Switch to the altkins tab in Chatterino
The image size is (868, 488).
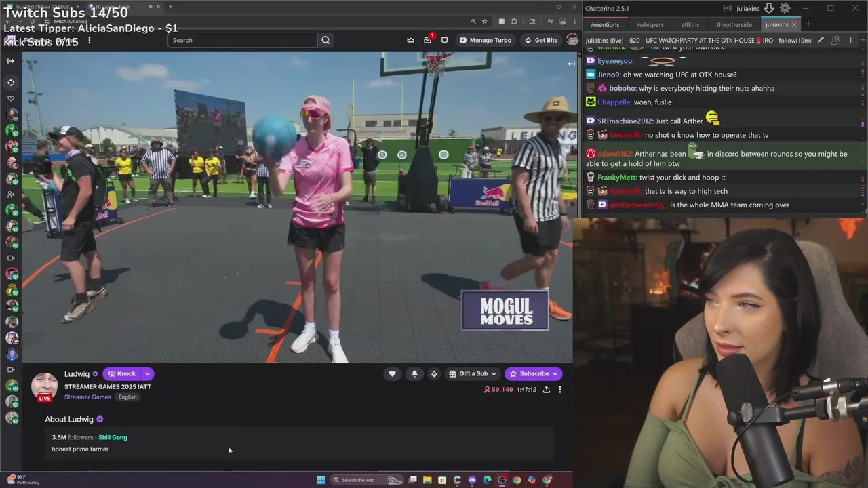tap(690, 24)
